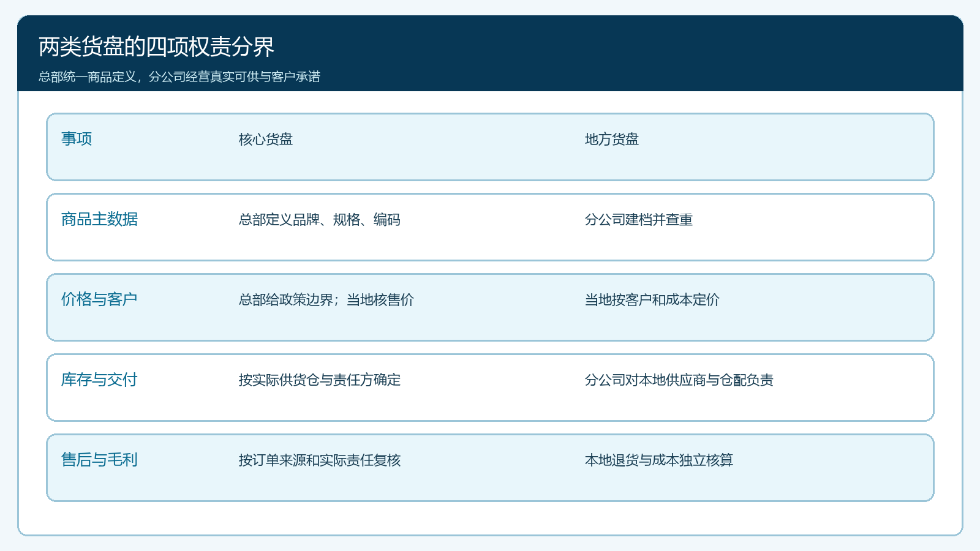Select the 核心货盘 column header
Viewport: 980px width, 551px height.
(266, 140)
